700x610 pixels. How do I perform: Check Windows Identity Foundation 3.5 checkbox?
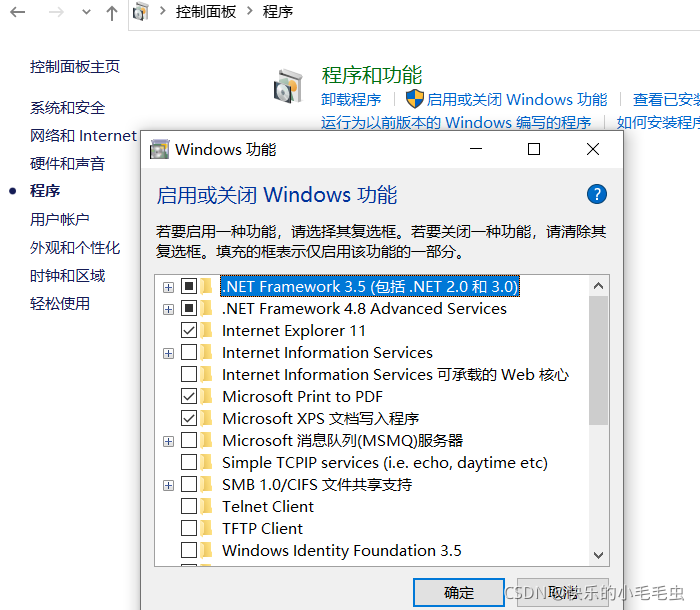[x=189, y=550]
